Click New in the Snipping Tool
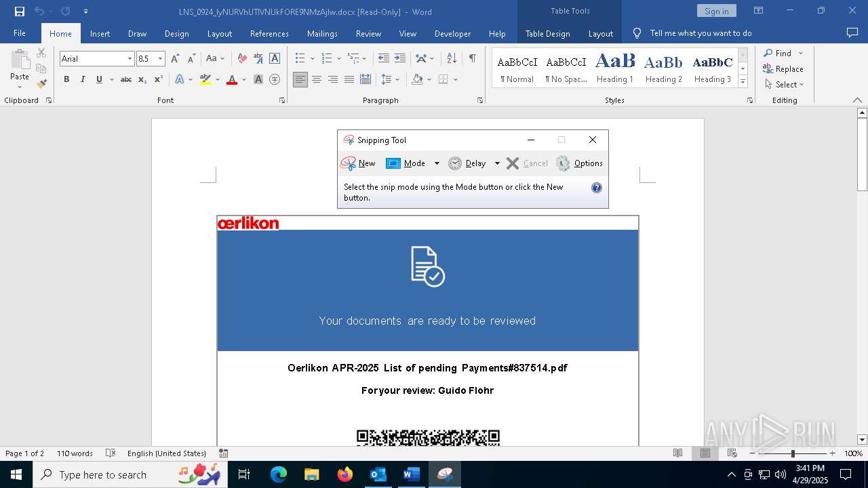Screen dimensions: 868x488 (358, 163)
